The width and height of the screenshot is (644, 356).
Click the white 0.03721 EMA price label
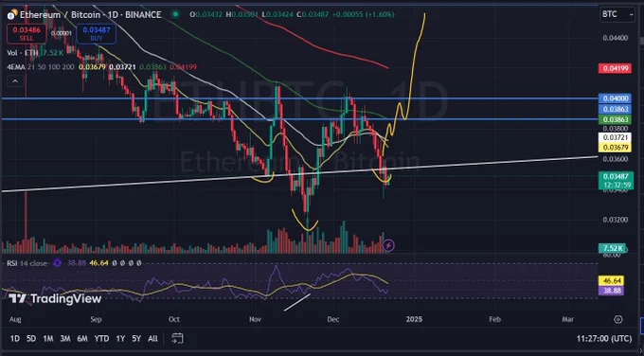click(615, 137)
